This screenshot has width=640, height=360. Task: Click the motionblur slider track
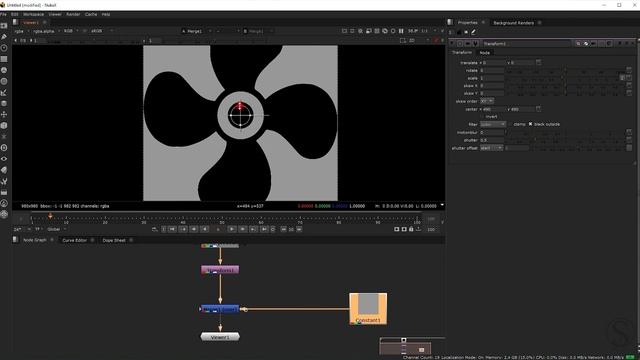tap(565, 133)
